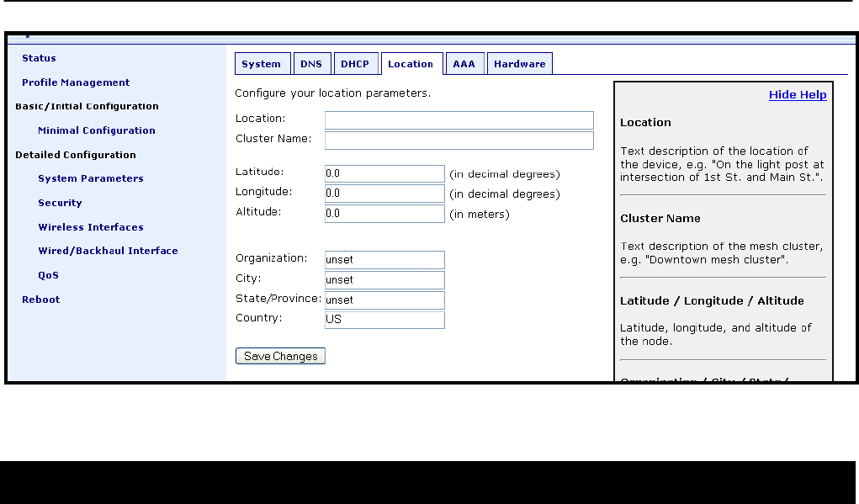Click the 'Detailed Configuration' sidebar heading
The height and width of the screenshot is (504, 859).
click(76, 155)
